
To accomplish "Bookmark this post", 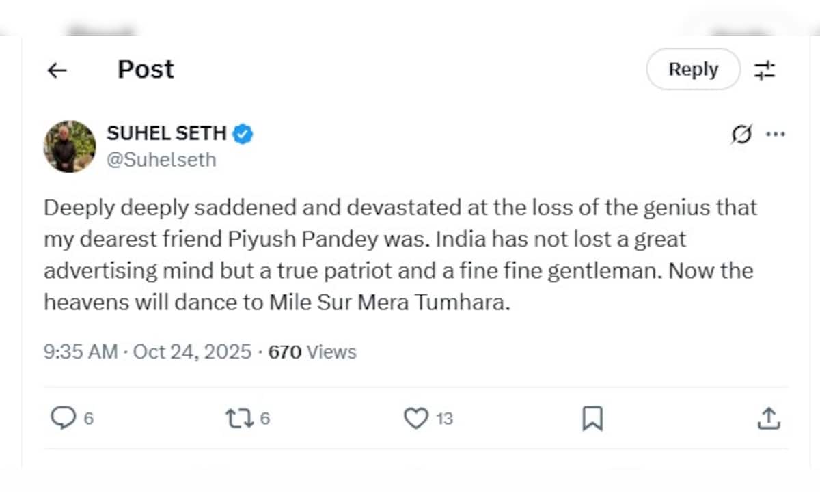I will (592, 418).
